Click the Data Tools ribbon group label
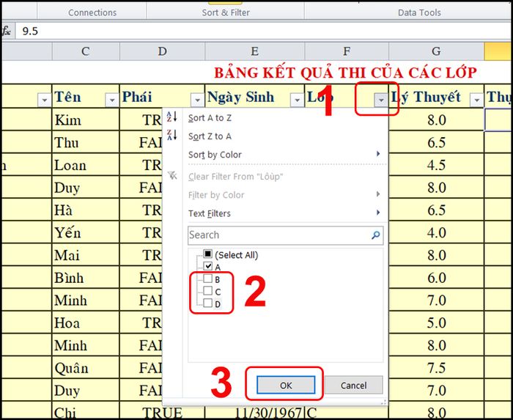513x420 pixels. 419,12
